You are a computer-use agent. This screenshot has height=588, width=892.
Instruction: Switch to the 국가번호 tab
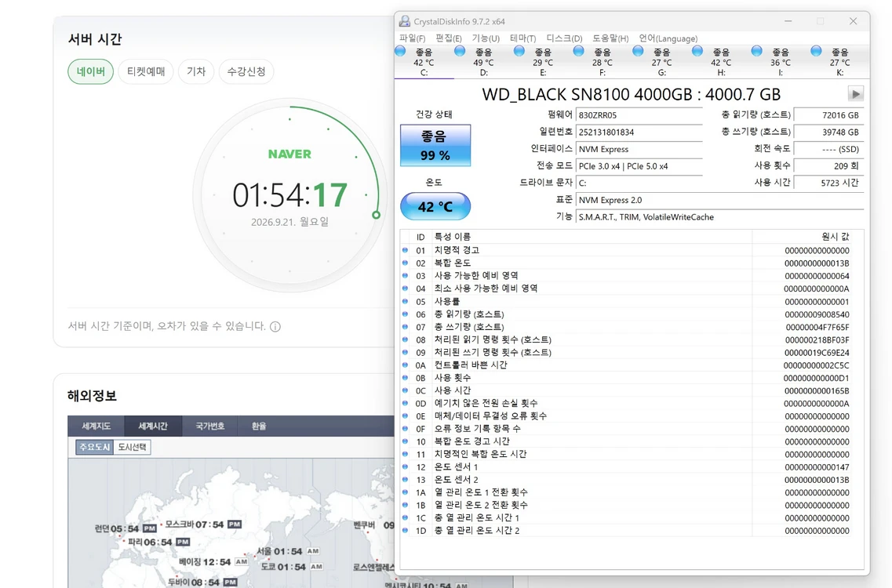pyautogui.click(x=210, y=426)
